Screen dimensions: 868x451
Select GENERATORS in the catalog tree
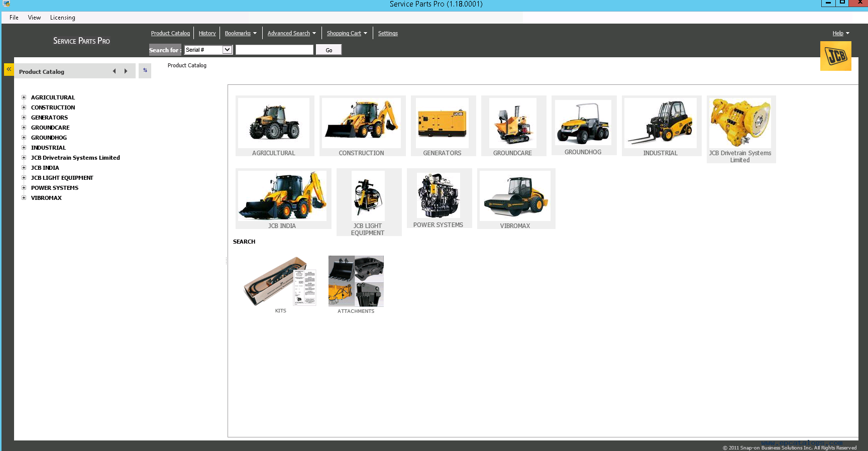[x=49, y=118]
